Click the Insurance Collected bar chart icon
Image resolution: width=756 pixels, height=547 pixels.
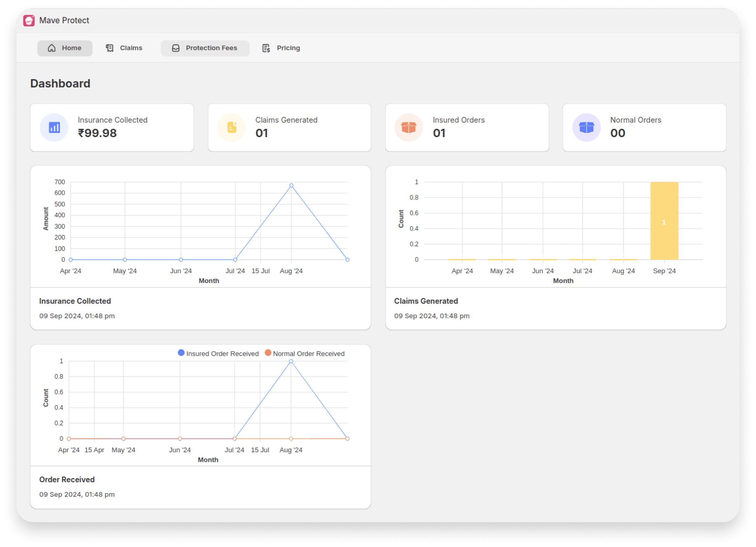point(54,127)
